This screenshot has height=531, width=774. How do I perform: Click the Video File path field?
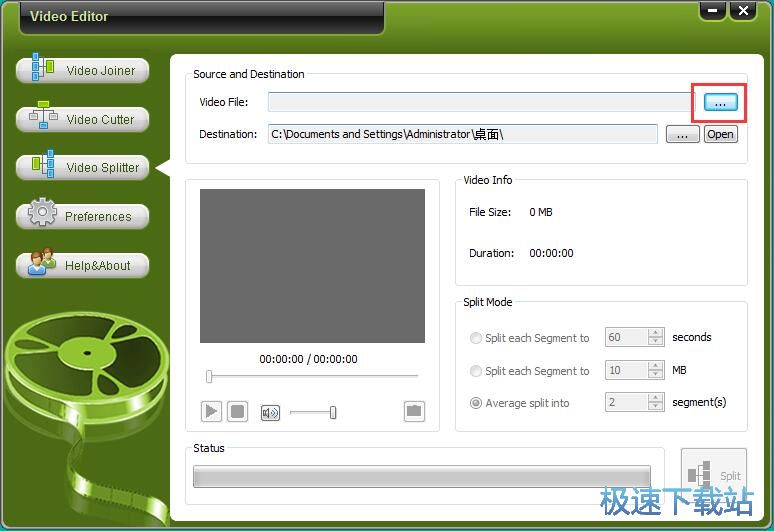[x=481, y=102]
